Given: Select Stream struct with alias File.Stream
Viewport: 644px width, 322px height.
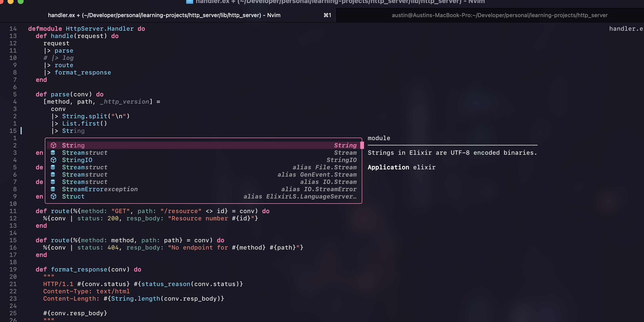Looking at the screenshot, I should (x=203, y=167).
